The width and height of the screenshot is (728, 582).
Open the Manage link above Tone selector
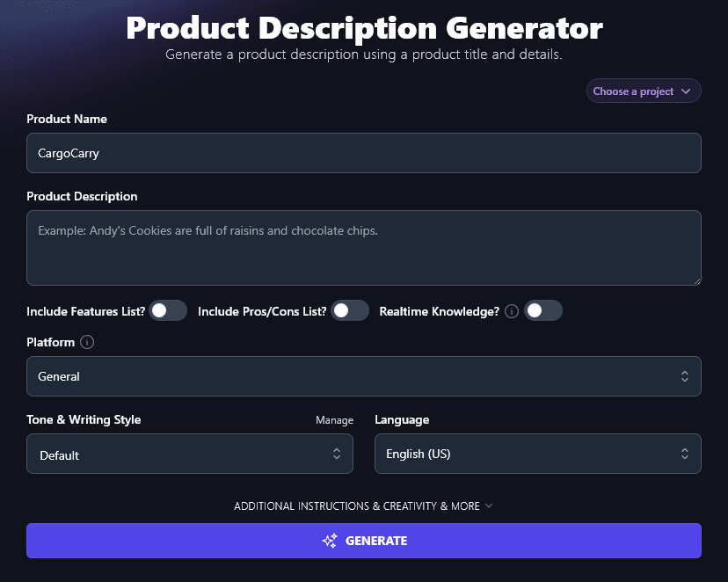click(334, 419)
